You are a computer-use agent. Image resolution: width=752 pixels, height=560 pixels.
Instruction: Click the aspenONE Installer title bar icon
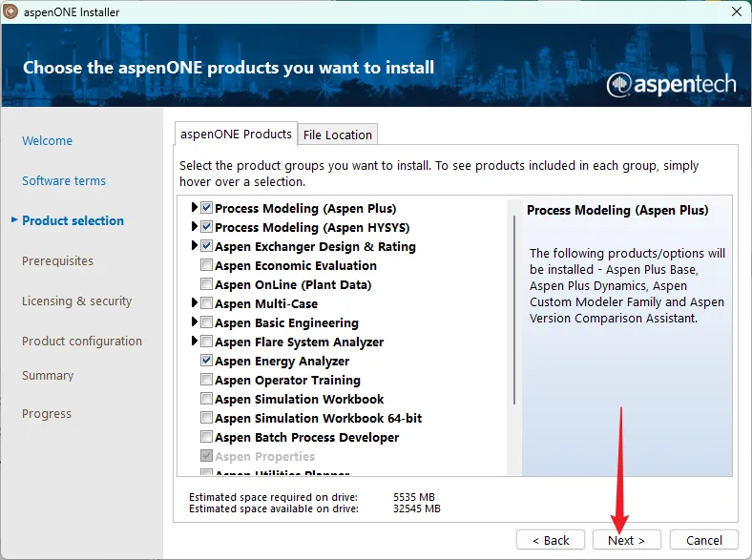[10, 11]
